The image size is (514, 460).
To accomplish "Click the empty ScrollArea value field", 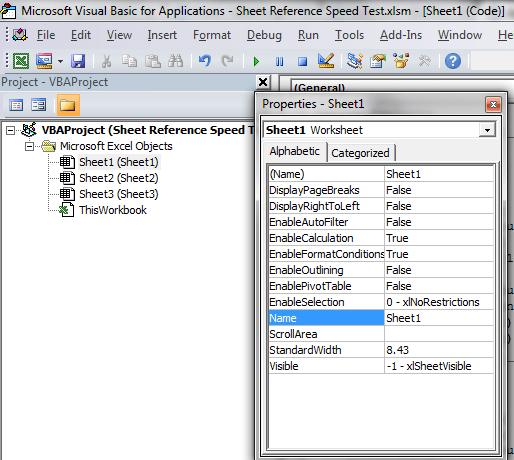I will tap(439, 334).
